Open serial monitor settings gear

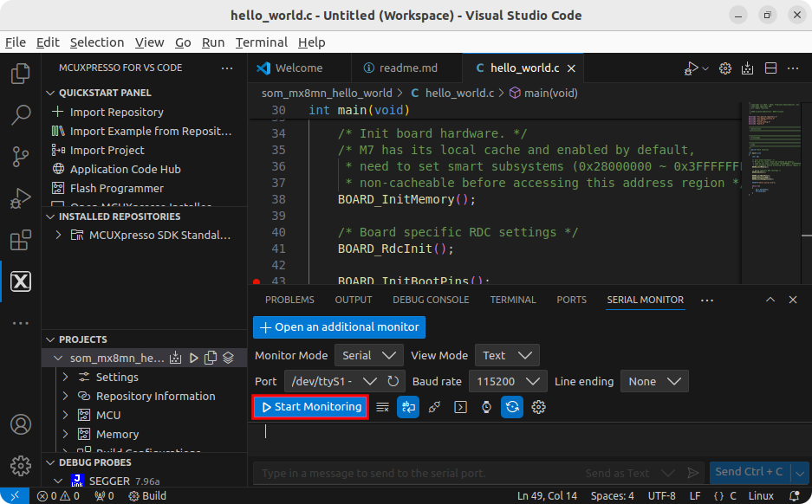pos(538,407)
